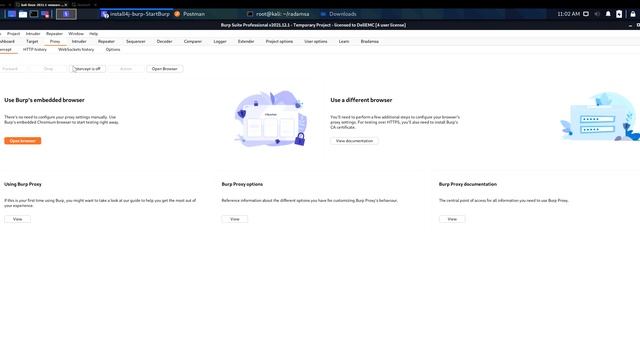
Task: Launch the file manager from the panel
Action: (x=23, y=14)
